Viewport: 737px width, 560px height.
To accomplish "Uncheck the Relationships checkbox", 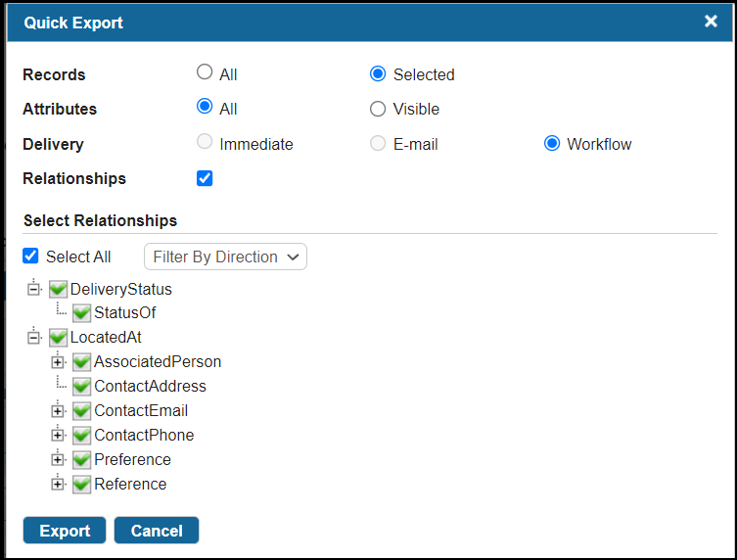I will 205,178.
